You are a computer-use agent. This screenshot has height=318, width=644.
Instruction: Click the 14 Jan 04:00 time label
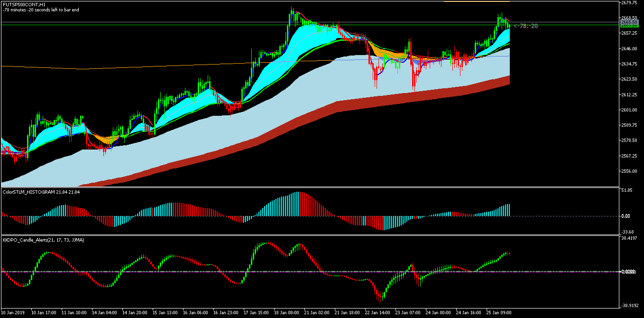point(104,313)
